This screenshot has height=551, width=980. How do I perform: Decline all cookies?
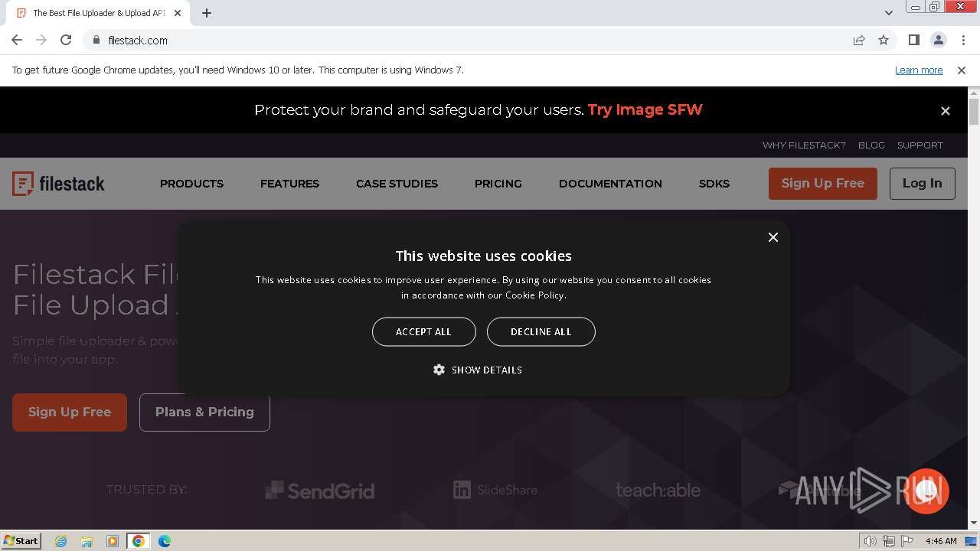tap(541, 331)
